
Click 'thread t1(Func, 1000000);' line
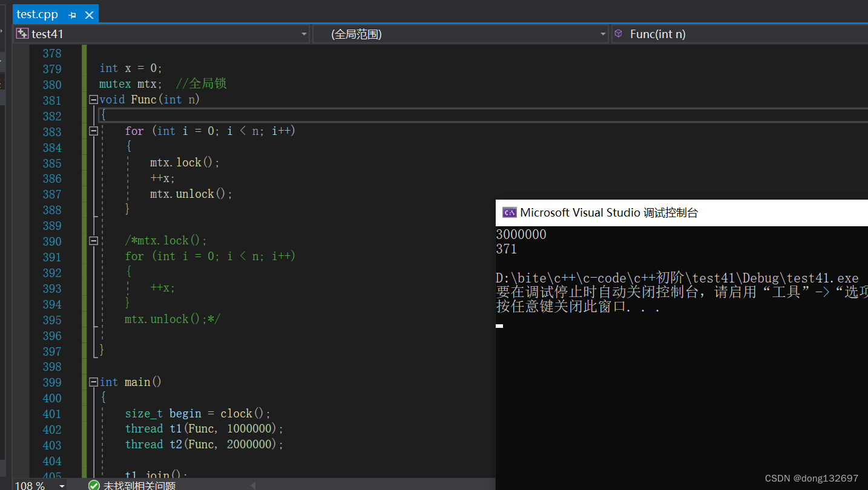(204, 428)
